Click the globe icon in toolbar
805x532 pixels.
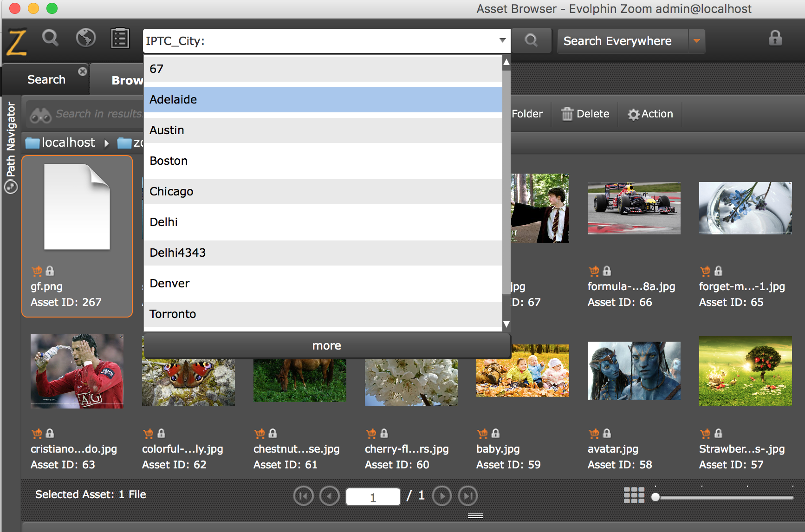point(86,38)
